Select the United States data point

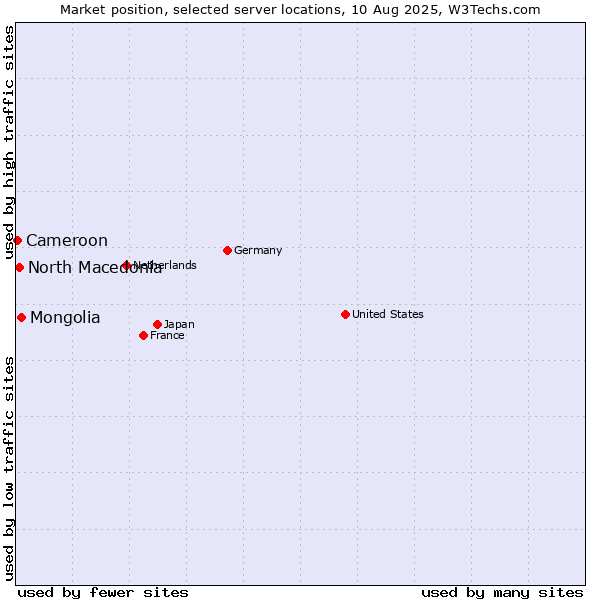(346, 315)
